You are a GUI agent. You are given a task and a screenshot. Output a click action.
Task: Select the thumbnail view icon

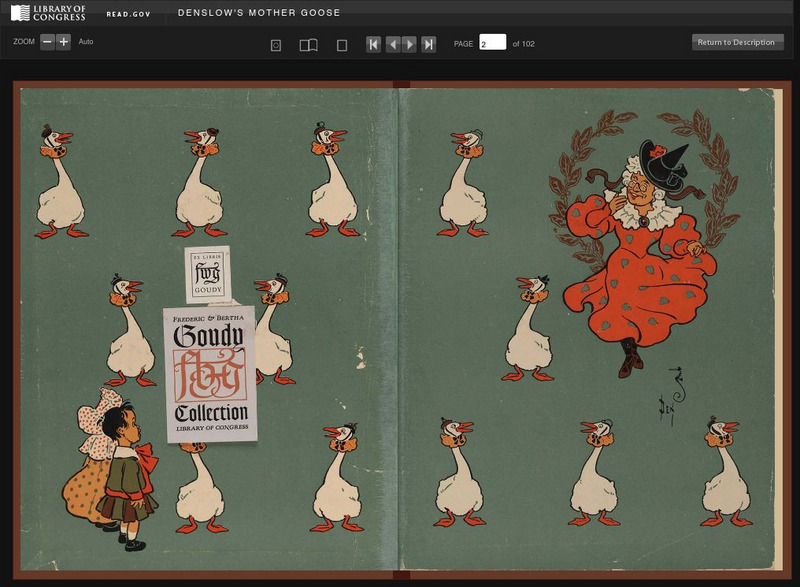tap(276, 45)
